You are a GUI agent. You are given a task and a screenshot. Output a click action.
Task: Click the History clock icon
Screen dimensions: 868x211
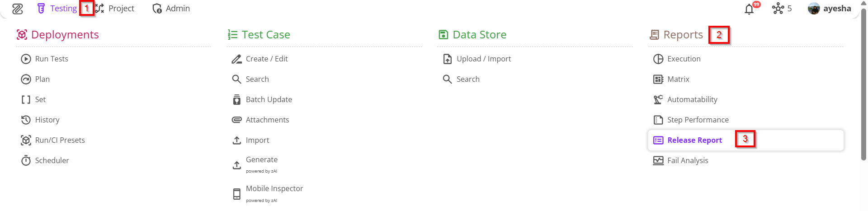[x=26, y=120]
